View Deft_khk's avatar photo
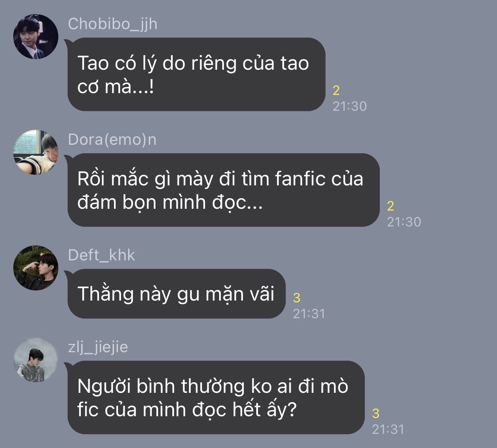The height and width of the screenshot is (448, 497). [36, 268]
